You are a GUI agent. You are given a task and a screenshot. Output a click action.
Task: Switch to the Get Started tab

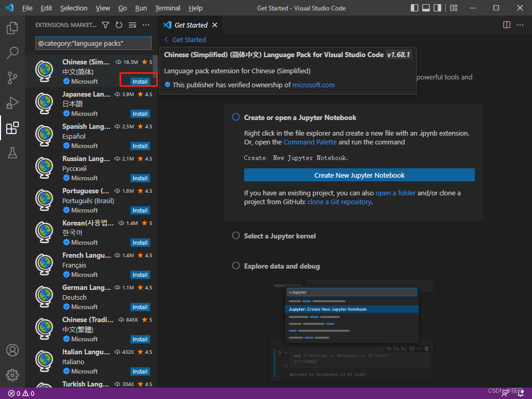[x=191, y=25]
